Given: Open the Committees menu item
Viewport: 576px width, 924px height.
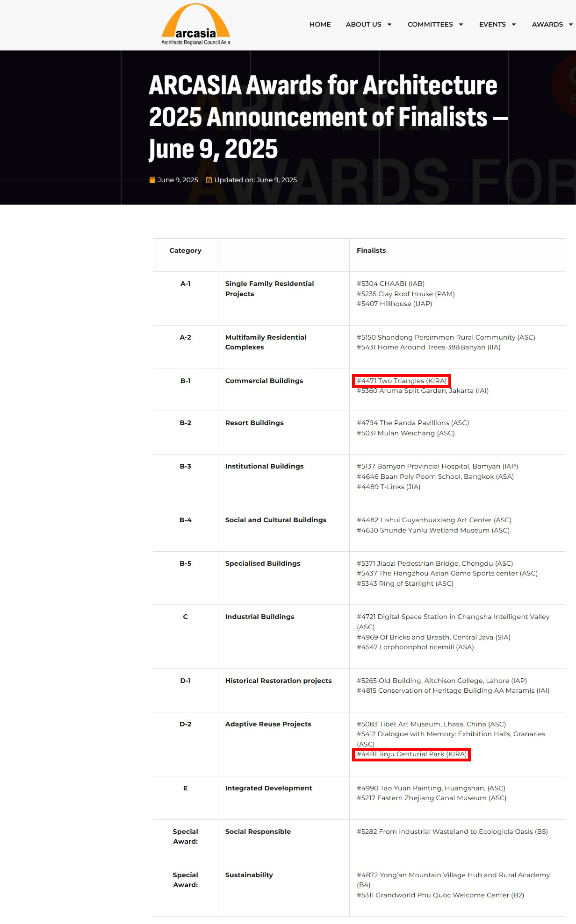Looking at the screenshot, I should [x=430, y=24].
